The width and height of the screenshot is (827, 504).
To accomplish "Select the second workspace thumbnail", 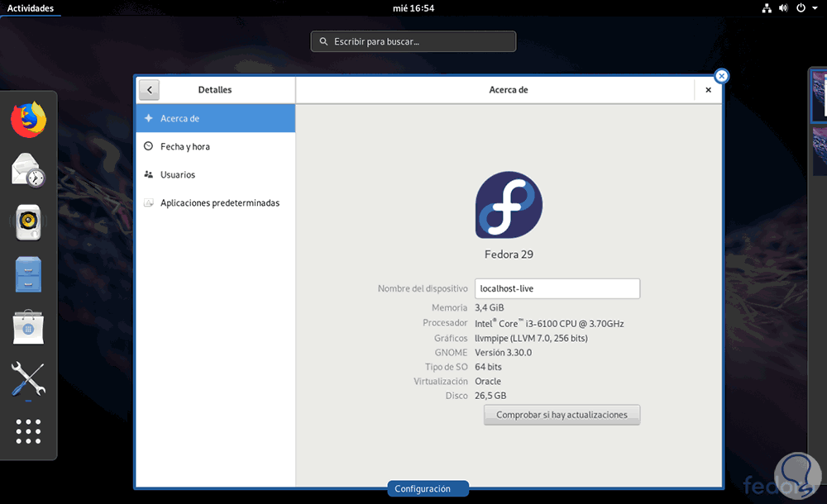I will pos(820,150).
